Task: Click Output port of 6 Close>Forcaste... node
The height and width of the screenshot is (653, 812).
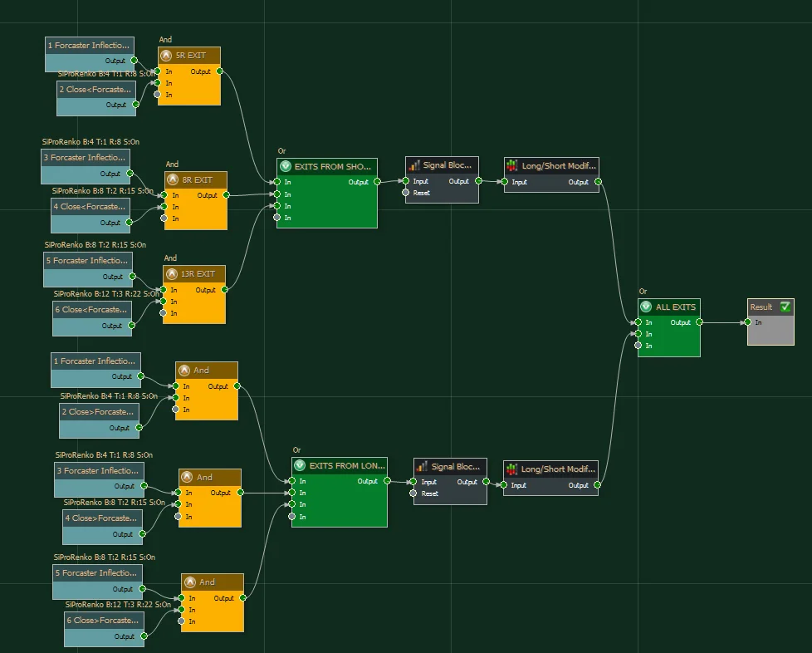Action: coord(144,636)
